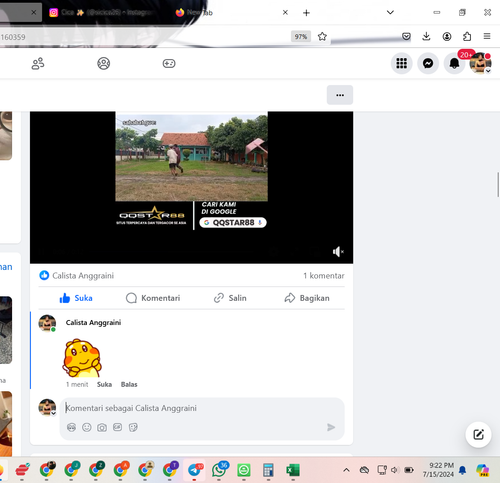Image resolution: width=500 pixels, height=483 pixels.
Task: Play the QQSTAR88 video thumbnail
Action: [x=191, y=187]
